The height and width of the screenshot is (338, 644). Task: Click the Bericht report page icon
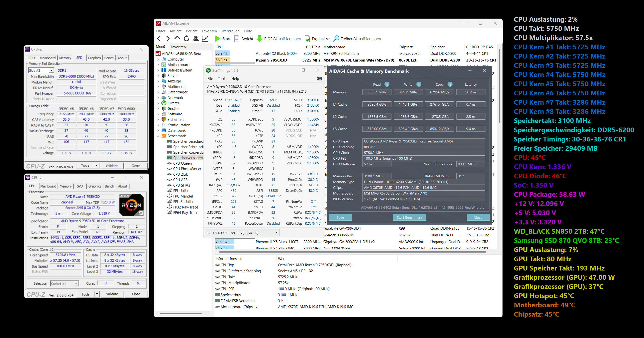237,39
